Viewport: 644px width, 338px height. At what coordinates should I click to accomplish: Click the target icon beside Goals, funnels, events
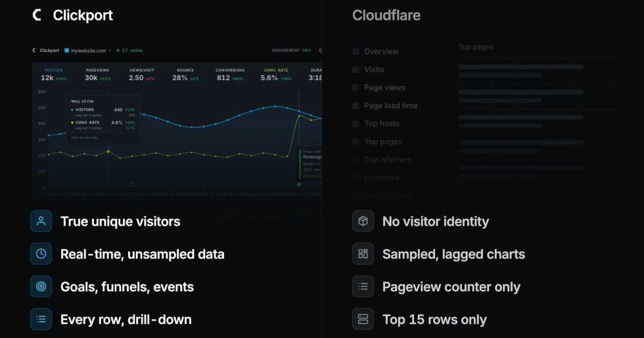click(41, 286)
